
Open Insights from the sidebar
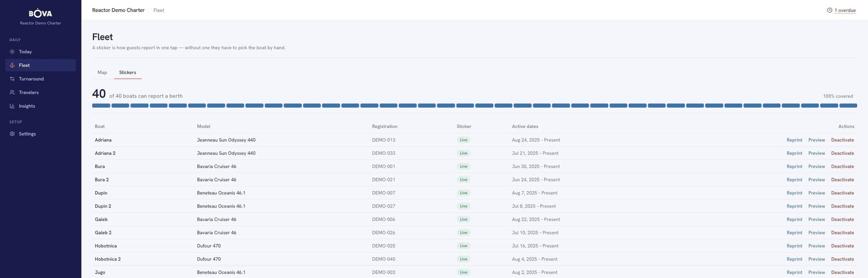coord(41,106)
